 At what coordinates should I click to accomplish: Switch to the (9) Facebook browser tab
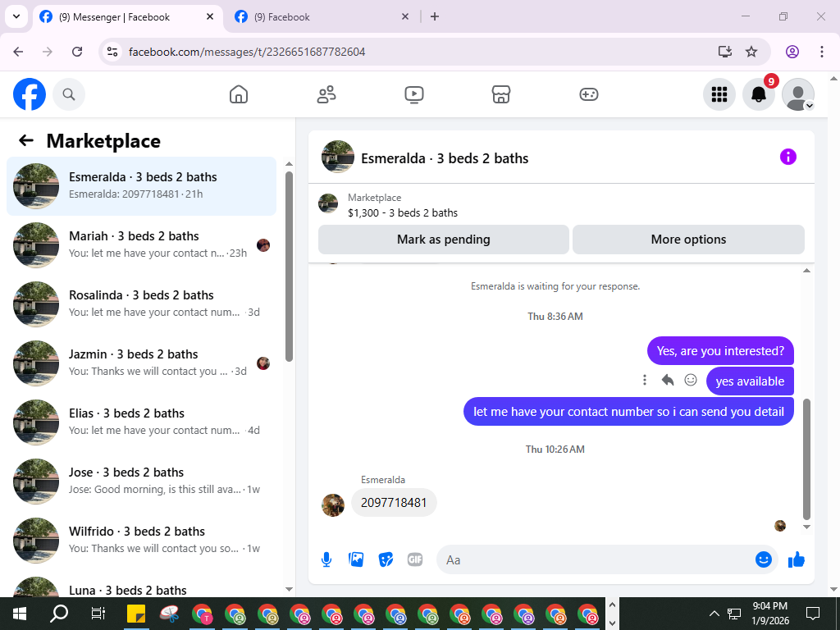coord(322,17)
